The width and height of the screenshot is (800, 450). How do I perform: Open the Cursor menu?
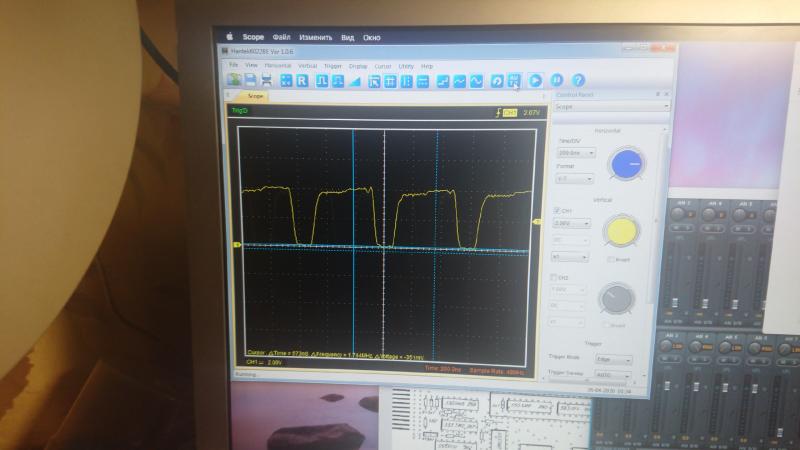click(383, 65)
